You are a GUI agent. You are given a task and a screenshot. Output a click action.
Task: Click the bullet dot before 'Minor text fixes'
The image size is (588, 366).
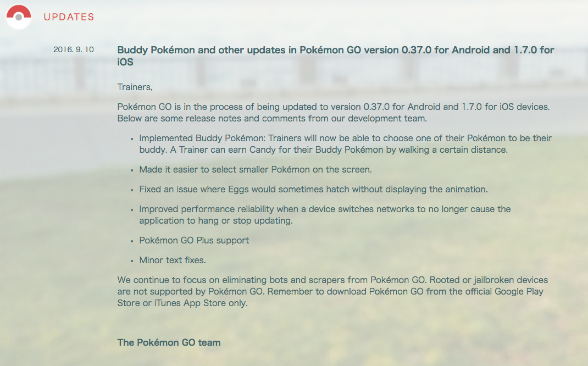(132, 261)
